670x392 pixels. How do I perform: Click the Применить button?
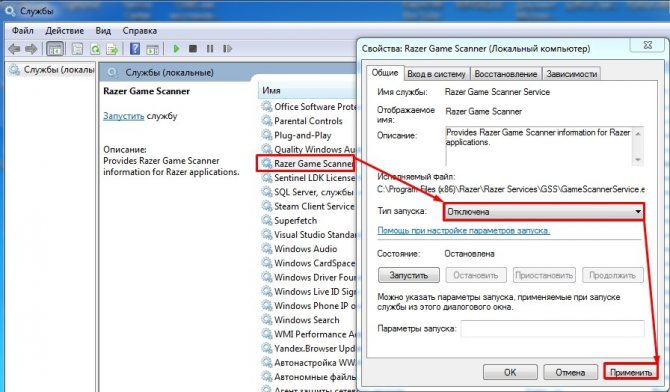(x=631, y=372)
